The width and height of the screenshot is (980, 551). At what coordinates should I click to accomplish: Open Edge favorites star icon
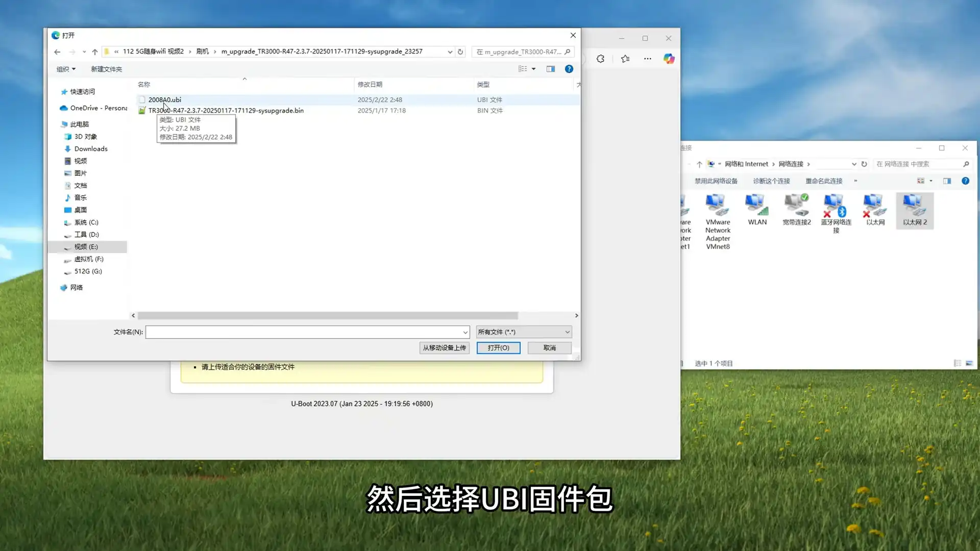[x=625, y=59]
